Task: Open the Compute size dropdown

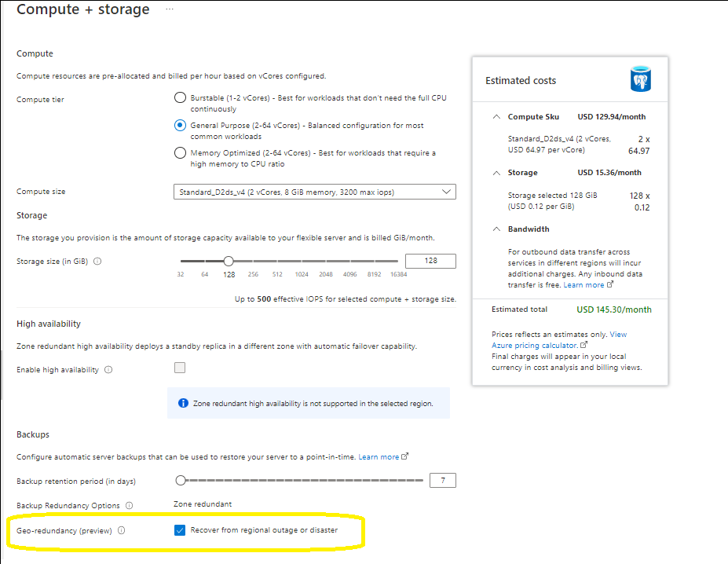Action: (x=444, y=191)
